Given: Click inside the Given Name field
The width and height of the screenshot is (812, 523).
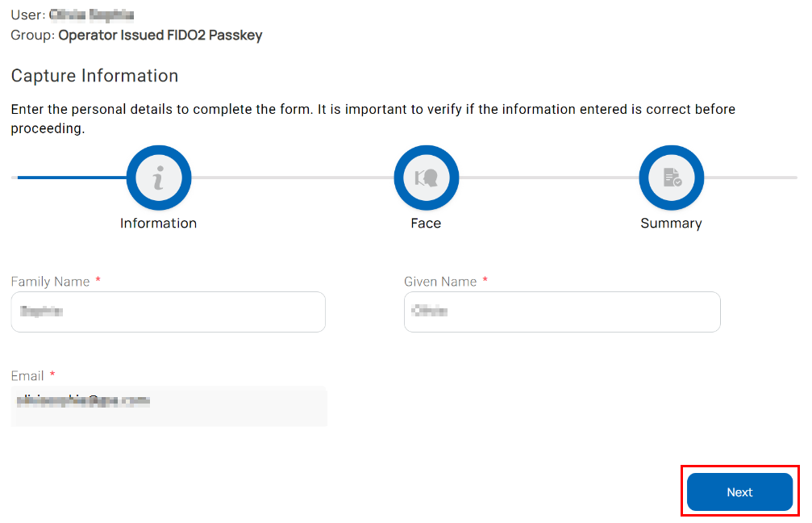Looking at the screenshot, I should 561,312.
